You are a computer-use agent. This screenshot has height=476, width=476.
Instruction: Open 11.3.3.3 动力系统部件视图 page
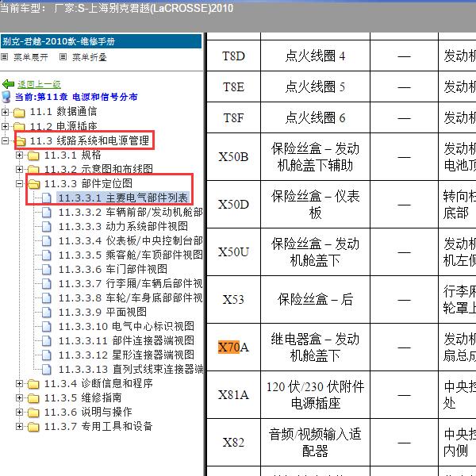click(x=123, y=226)
